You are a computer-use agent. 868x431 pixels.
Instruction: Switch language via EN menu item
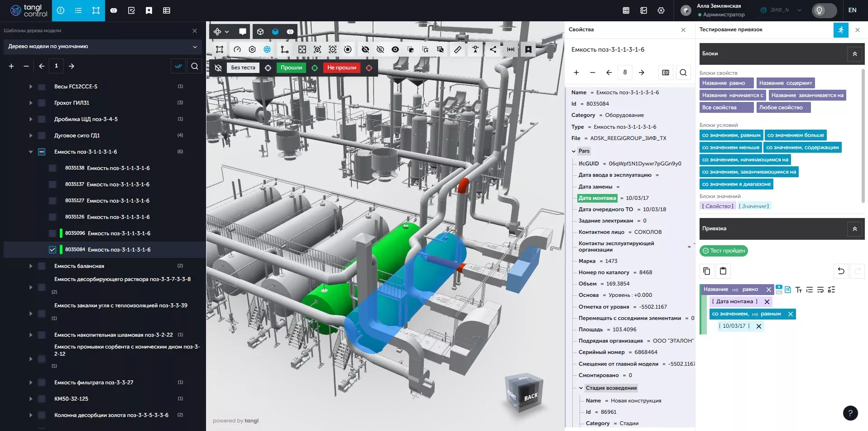tap(852, 10)
